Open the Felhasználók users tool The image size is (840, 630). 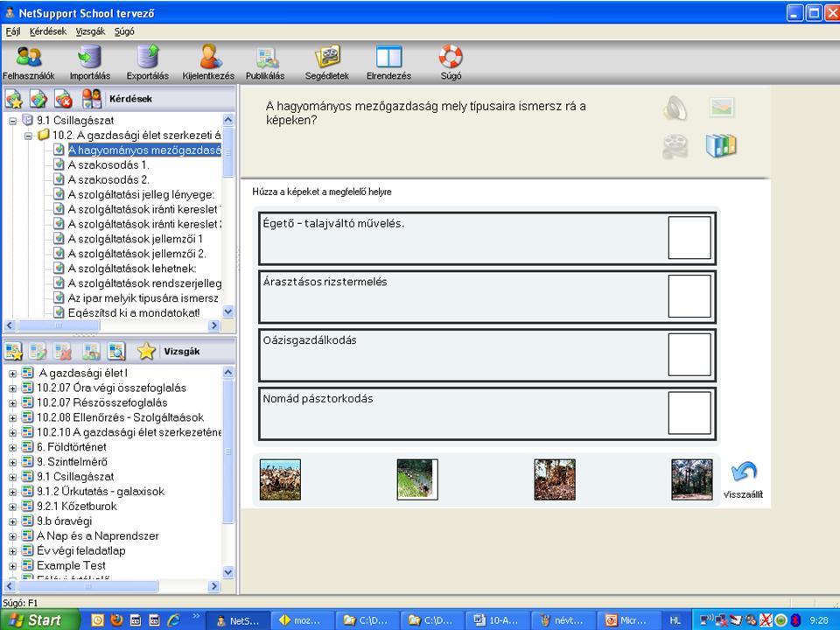click(x=28, y=59)
